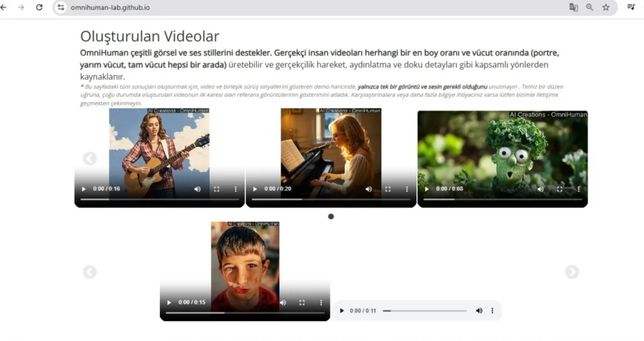Open more options on broccoli character video

coord(579,189)
